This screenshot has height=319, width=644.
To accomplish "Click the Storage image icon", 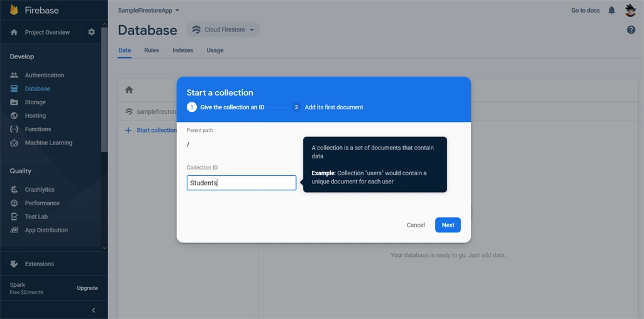I will (x=14, y=102).
